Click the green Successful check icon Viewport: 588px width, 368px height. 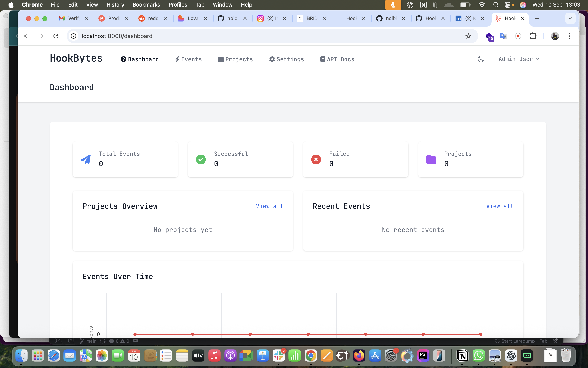coord(201,159)
